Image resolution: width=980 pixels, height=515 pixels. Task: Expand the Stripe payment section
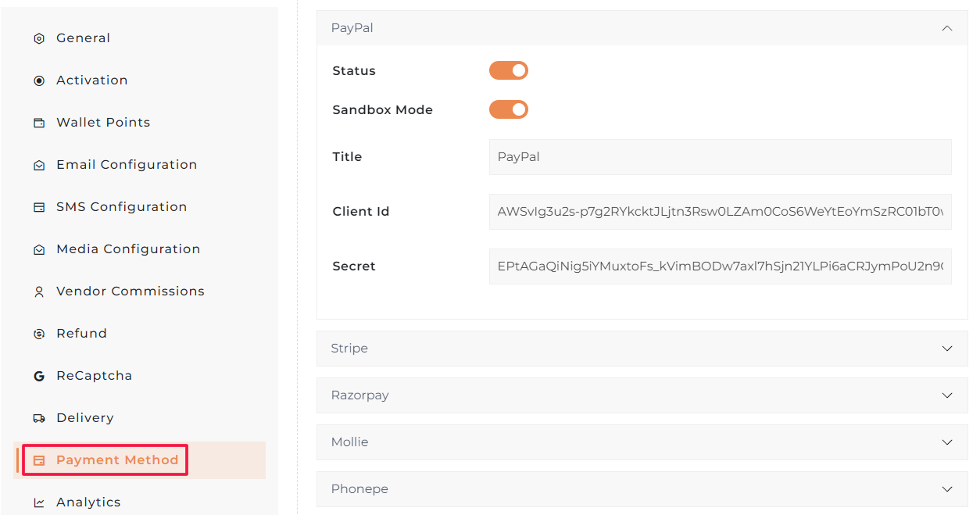pyautogui.click(x=947, y=349)
